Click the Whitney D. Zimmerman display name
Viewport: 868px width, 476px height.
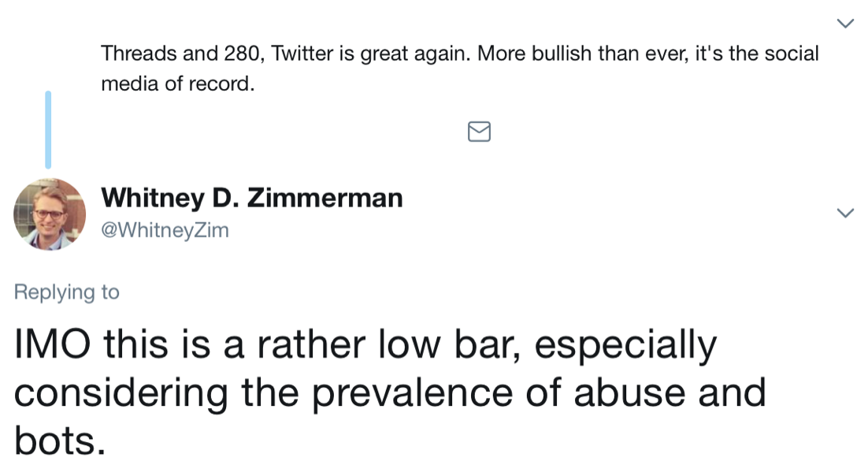pyautogui.click(x=252, y=198)
